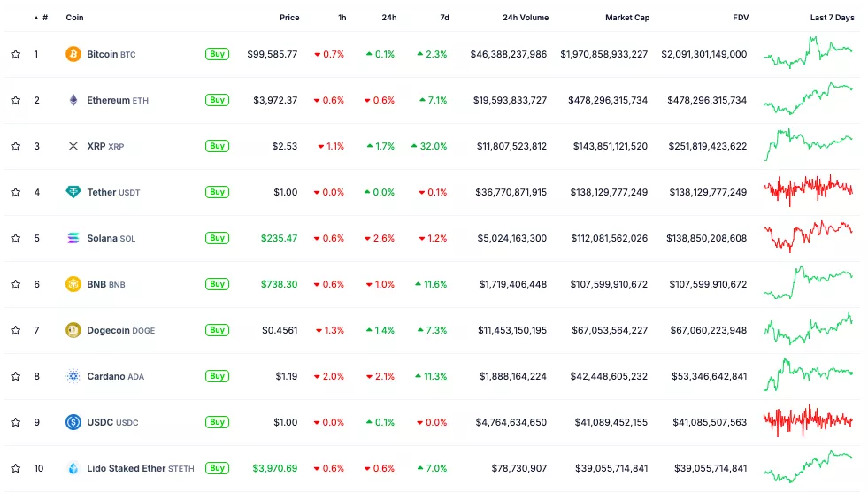Favorite Bitcoin with its star toggle

(15, 54)
